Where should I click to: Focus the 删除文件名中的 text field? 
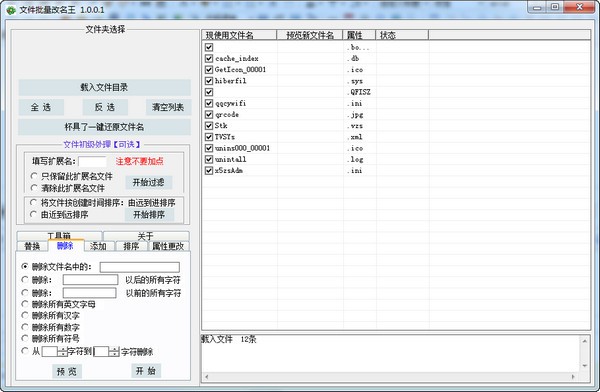pyautogui.click(x=140, y=267)
